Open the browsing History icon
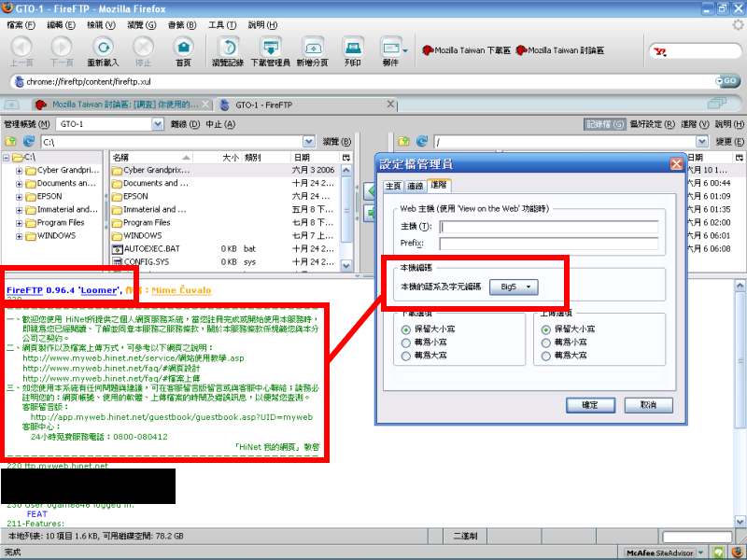The height and width of the screenshot is (560, 747). coord(228,48)
